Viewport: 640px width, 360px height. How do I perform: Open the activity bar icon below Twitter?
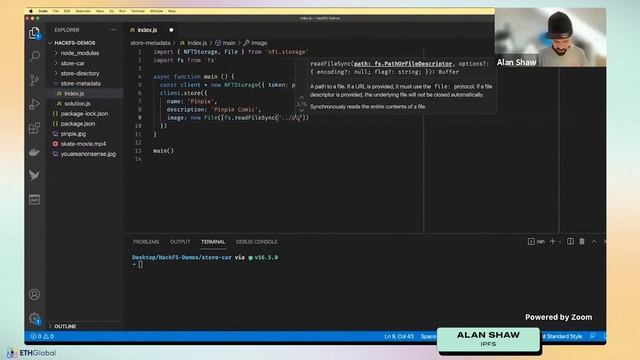(35, 200)
